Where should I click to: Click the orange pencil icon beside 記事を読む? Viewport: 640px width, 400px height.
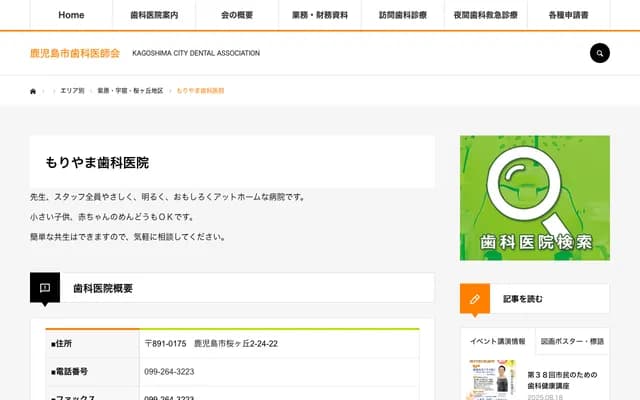click(x=475, y=299)
